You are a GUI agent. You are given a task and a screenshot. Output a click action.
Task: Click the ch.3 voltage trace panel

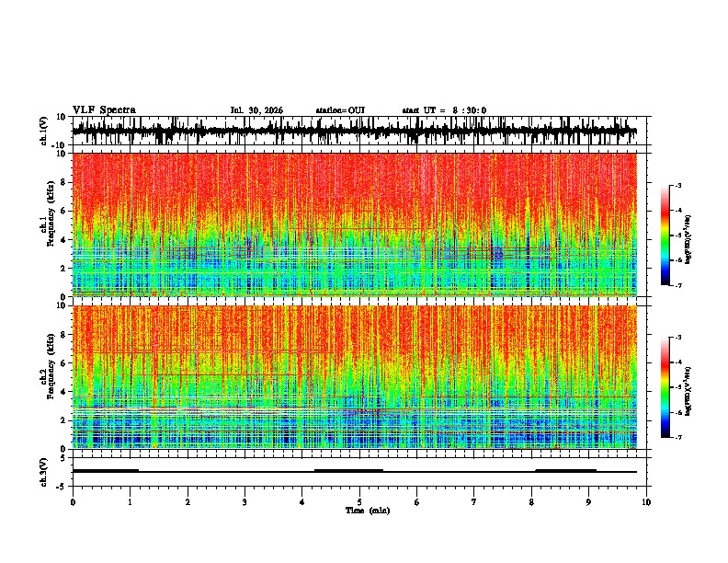[361, 472]
